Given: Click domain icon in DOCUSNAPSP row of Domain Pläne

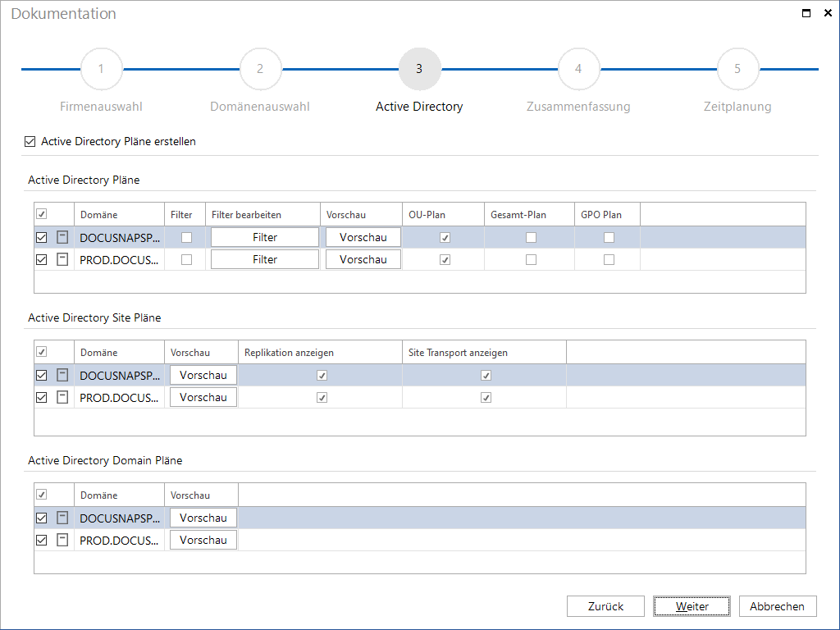Looking at the screenshot, I should pyautogui.click(x=62, y=518).
